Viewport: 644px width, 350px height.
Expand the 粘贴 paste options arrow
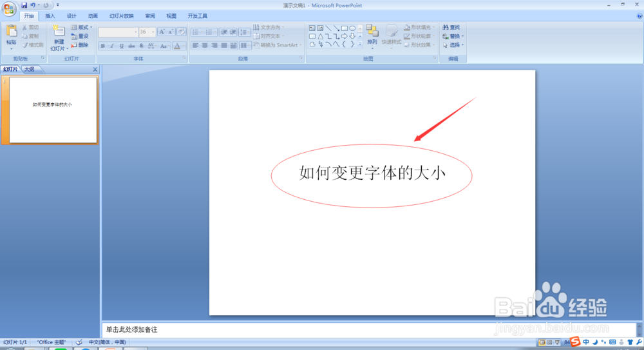pyautogui.click(x=12, y=48)
